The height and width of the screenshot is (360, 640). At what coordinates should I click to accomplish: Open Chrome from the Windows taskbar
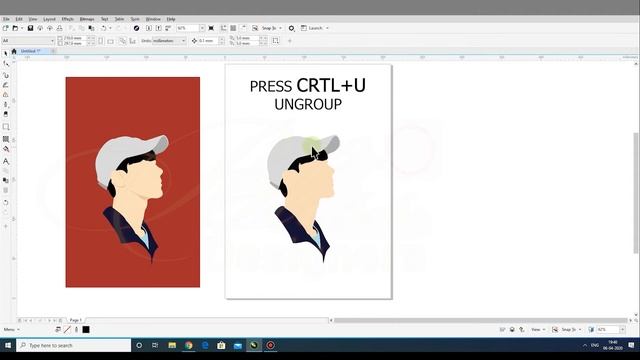pos(189,345)
